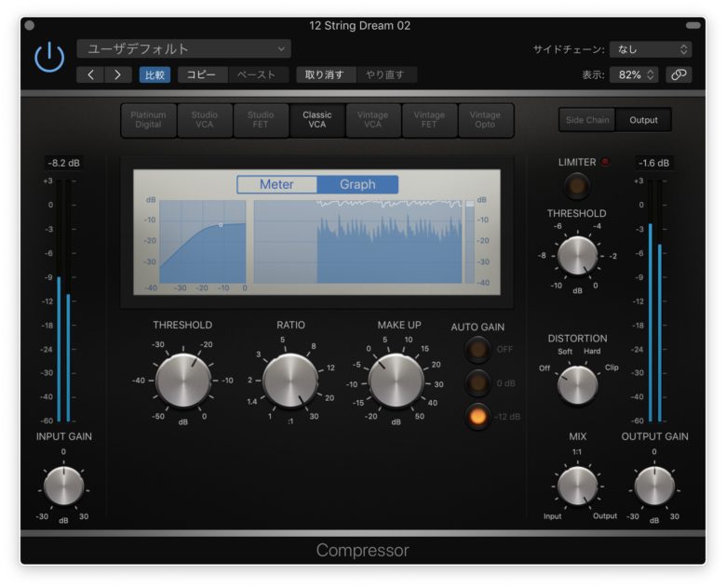Click the 12 String Dream 02 window title
Image resolution: width=726 pixels, height=588 pixels.
[360, 25]
